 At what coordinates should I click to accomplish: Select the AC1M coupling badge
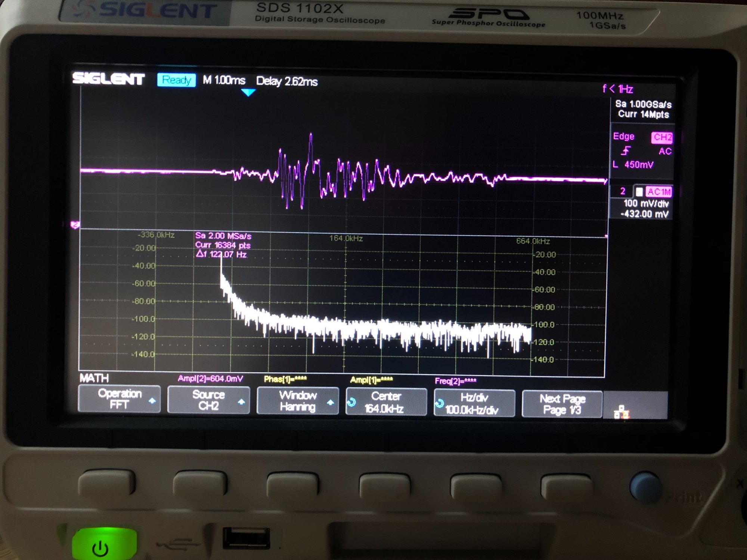pyautogui.click(x=658, y=192)
